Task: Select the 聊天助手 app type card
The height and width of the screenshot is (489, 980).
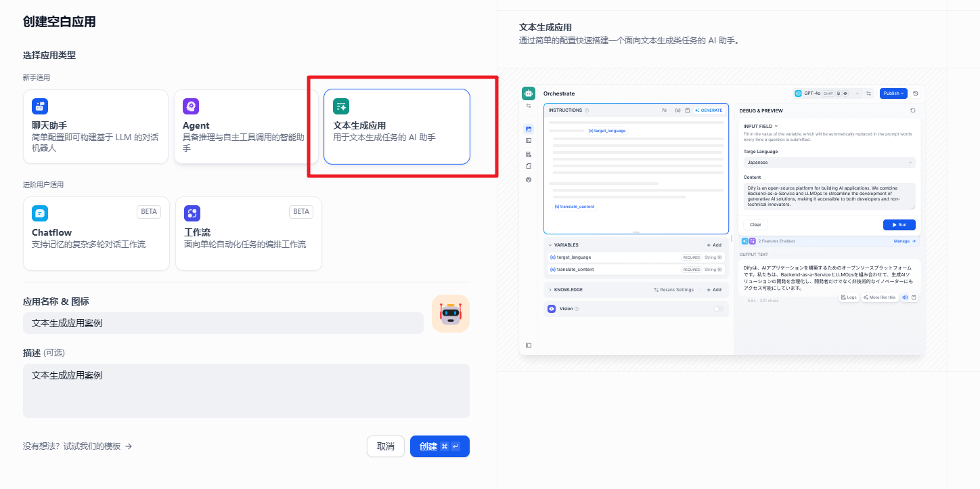Action: 95,127
